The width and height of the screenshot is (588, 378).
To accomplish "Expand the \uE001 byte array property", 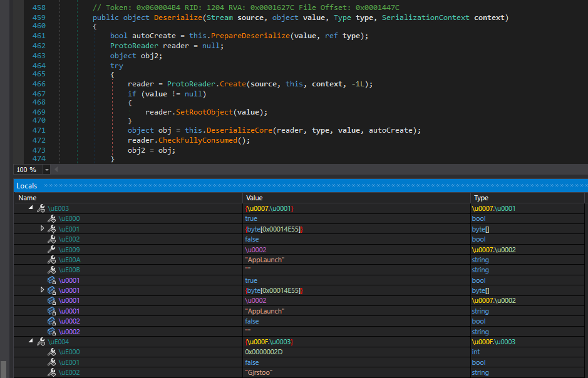I will coord(43,229).
